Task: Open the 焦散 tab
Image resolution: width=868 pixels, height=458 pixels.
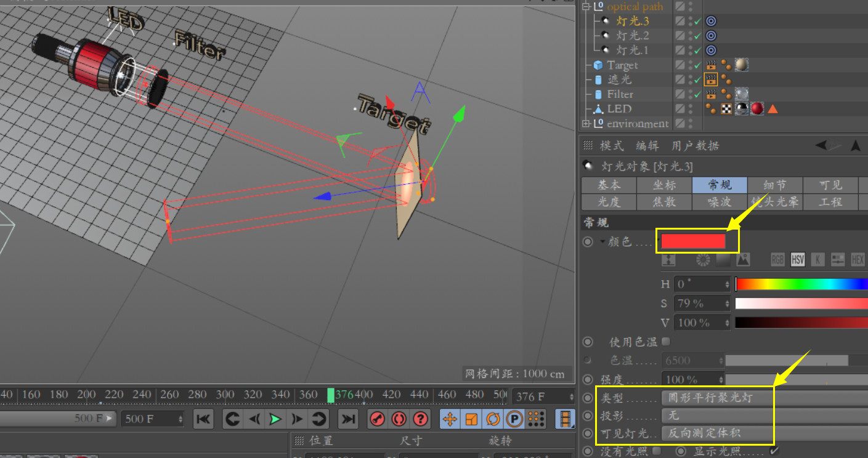Action: 664,202
